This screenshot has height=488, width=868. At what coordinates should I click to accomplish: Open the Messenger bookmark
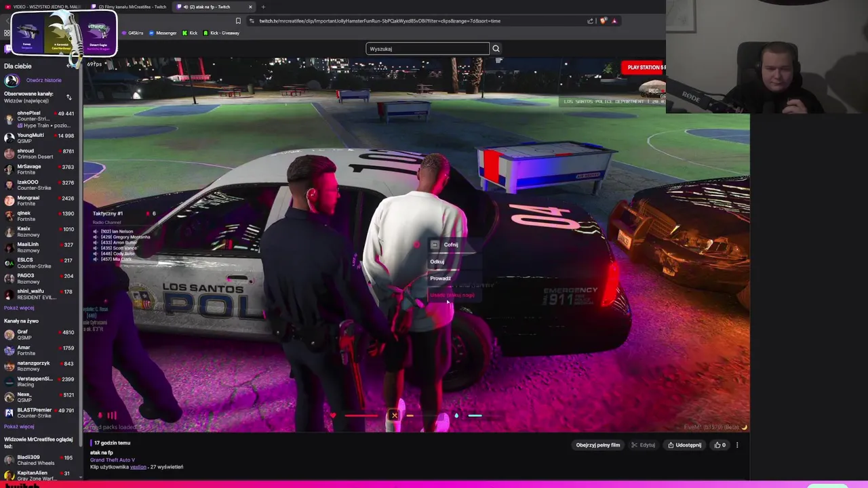(x=163, y=33)
